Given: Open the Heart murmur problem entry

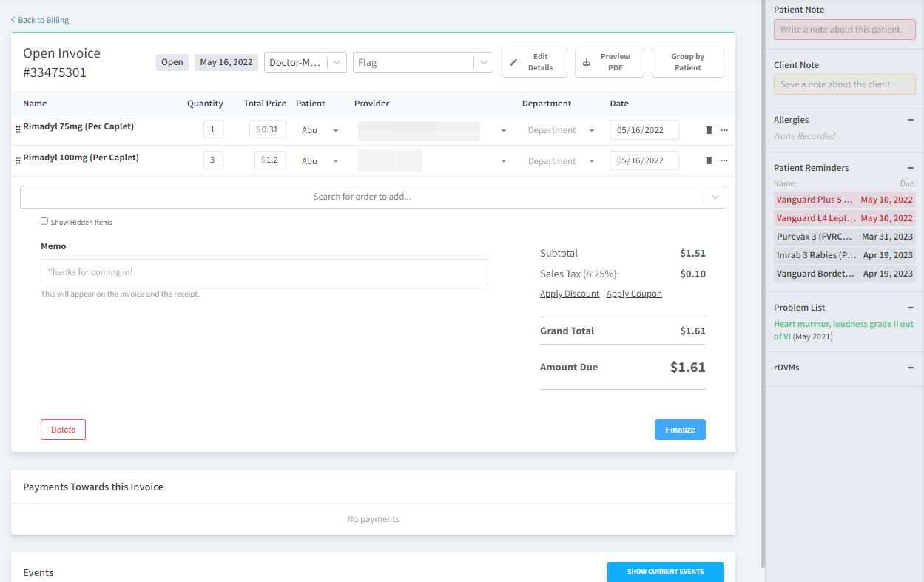Looking at the screenshot, I should point(843,330).
